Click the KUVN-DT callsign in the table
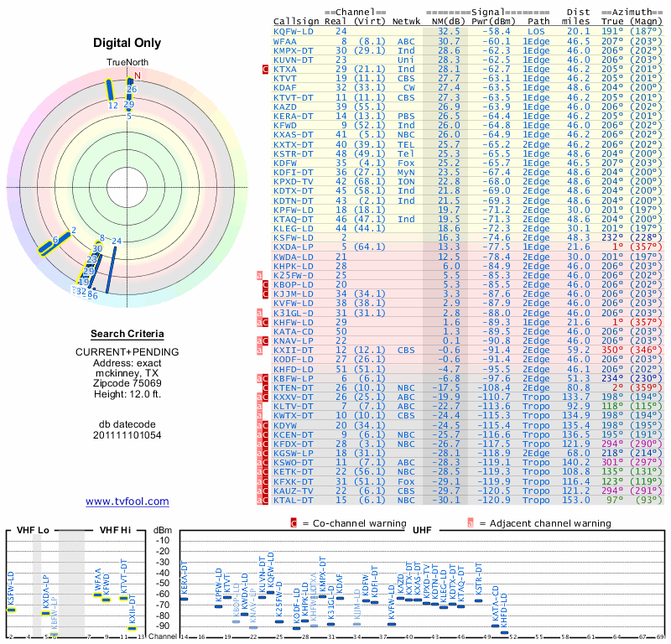The width and height of the screenshot is (671, 644). click(293, 60)
